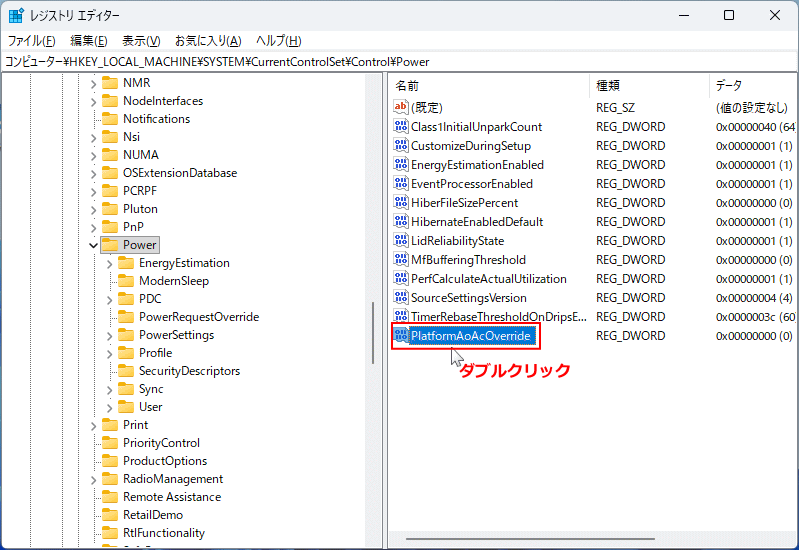The height and width of the screenshot is (550, 799).
Task: Click the DWORD icon beside EventProcessorEnabled
Action: [401, 184]
